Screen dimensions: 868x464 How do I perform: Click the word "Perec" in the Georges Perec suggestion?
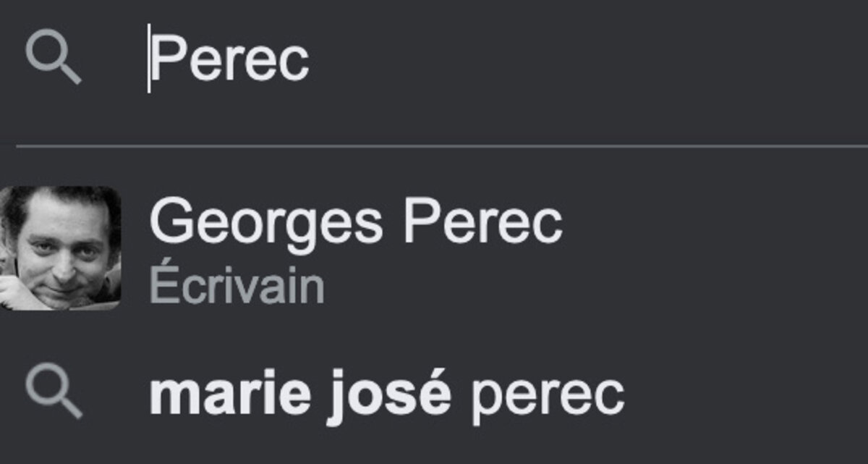pos(482,222)
